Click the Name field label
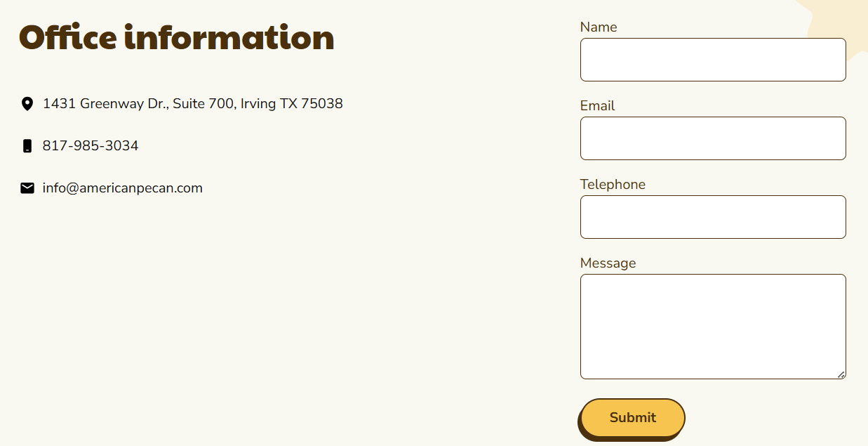 pos(599,27)
